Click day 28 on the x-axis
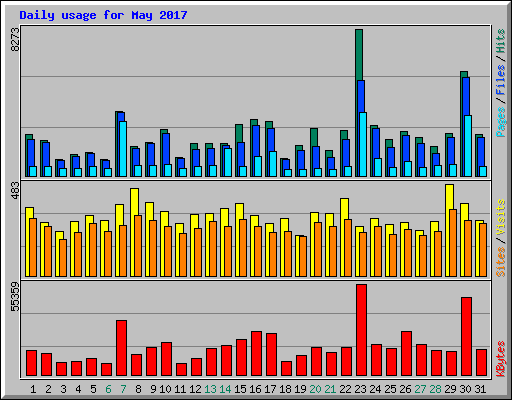This screenshot has height=400, width=512. click(435, 389)
